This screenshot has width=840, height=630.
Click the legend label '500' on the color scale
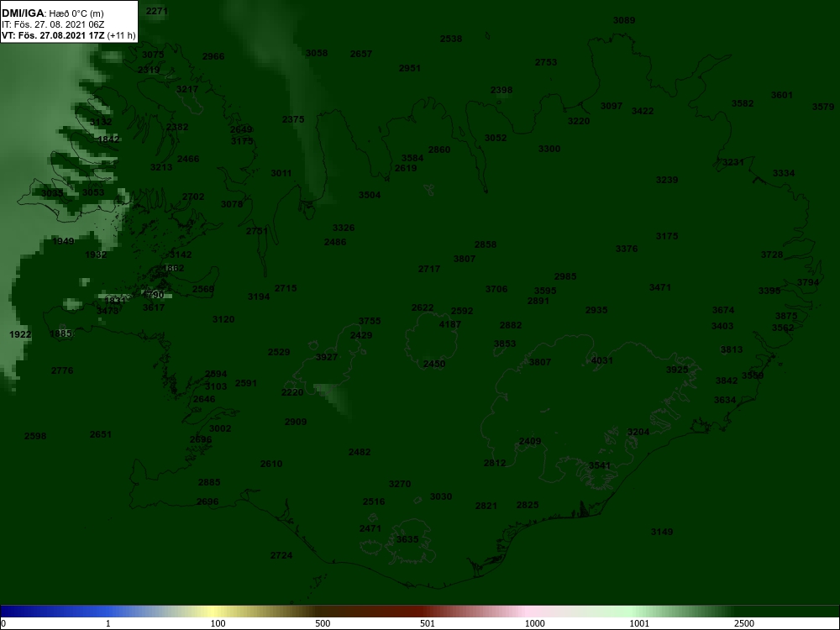(323, 623)
